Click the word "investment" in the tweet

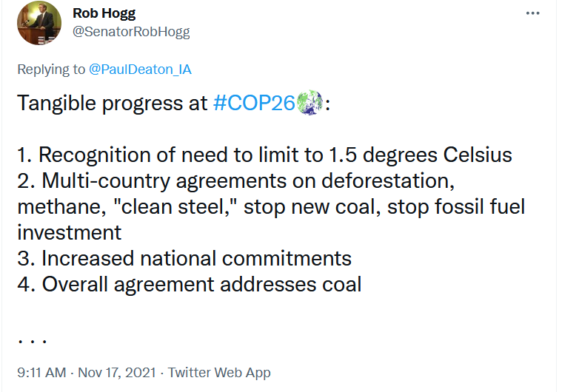pyautogui.click(x=70, y=232)
